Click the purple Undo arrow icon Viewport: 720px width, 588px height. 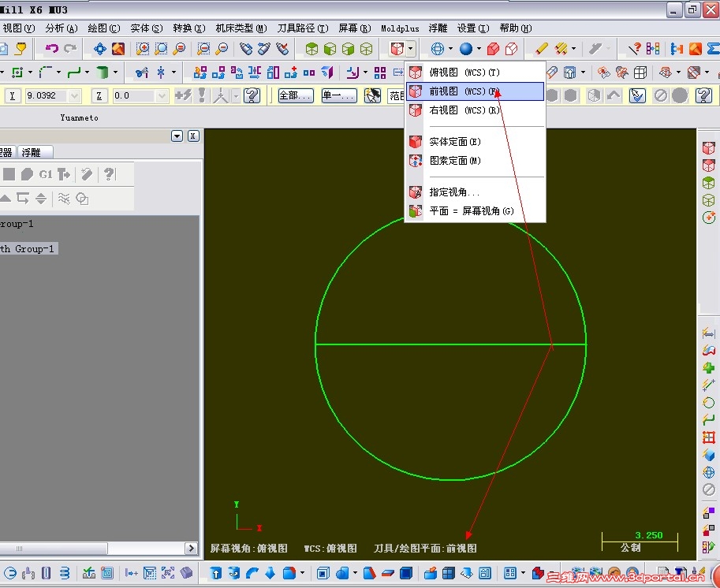51,48
